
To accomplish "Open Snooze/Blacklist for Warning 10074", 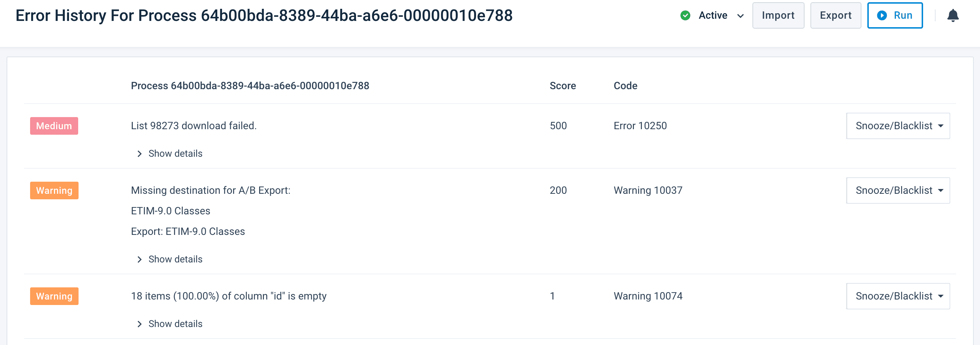I will pyautogui.click(x=898, y=296).
